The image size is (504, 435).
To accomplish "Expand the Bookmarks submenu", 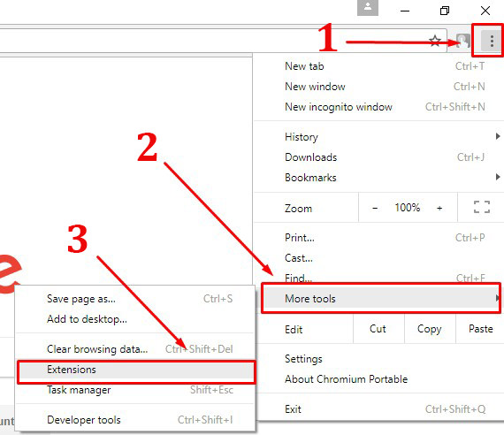I will (378, 178).
